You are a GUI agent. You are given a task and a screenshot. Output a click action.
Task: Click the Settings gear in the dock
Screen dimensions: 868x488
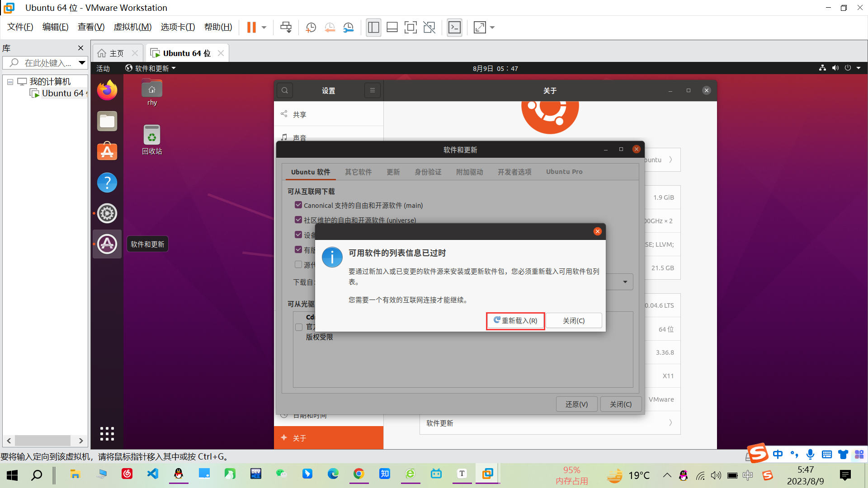point(107,213)
